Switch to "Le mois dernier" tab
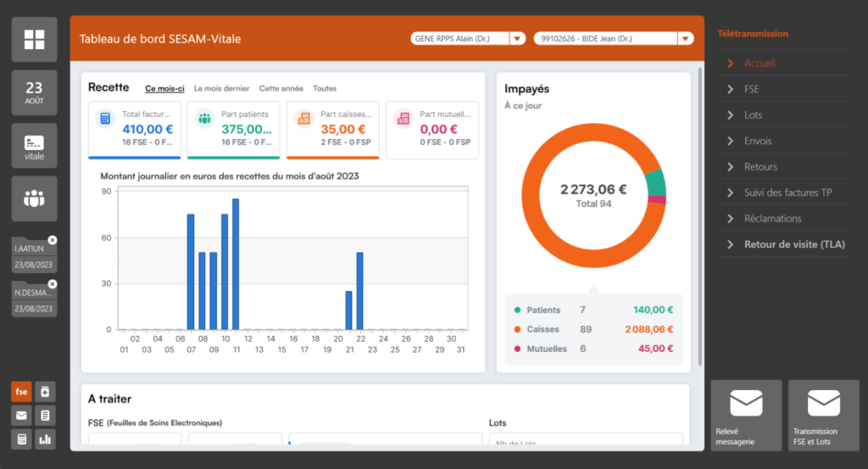Screen dimensions: 868x469 point(222,88)
